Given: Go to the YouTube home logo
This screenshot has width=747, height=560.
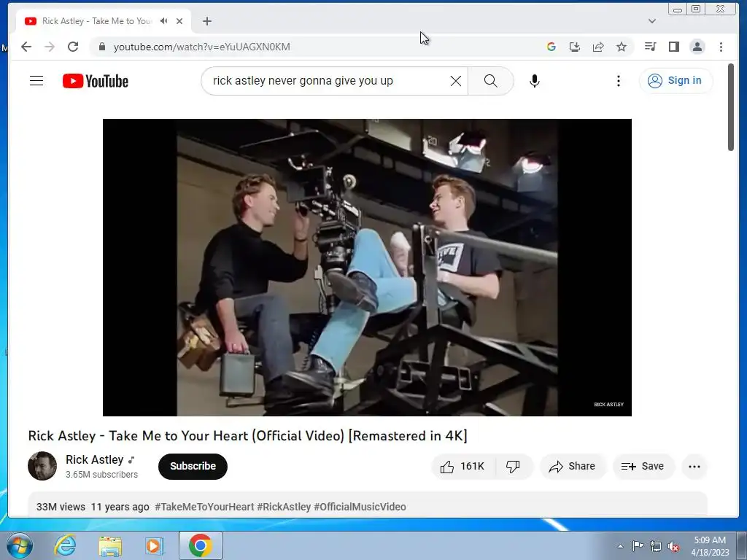Looking at the screenshot, I should [96, 81].
